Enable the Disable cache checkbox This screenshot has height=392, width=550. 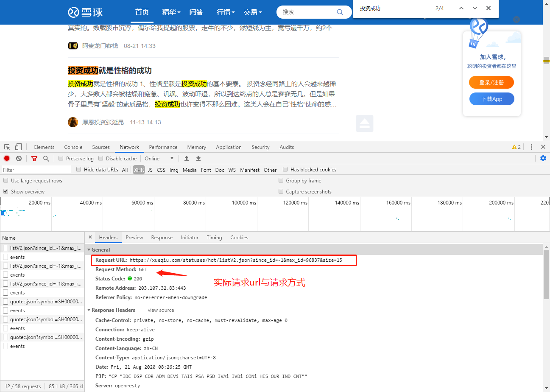[101, 158]
